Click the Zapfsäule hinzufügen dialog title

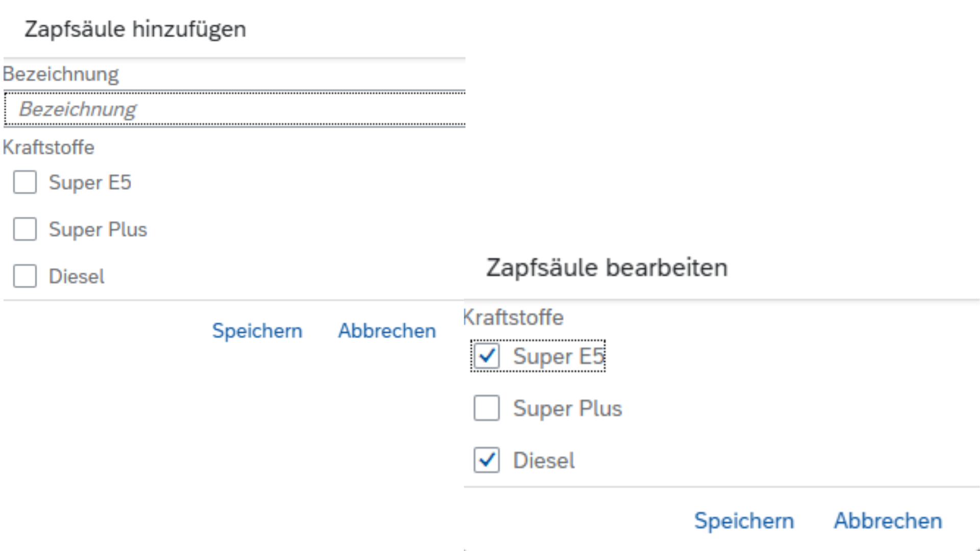pos(135,29)
